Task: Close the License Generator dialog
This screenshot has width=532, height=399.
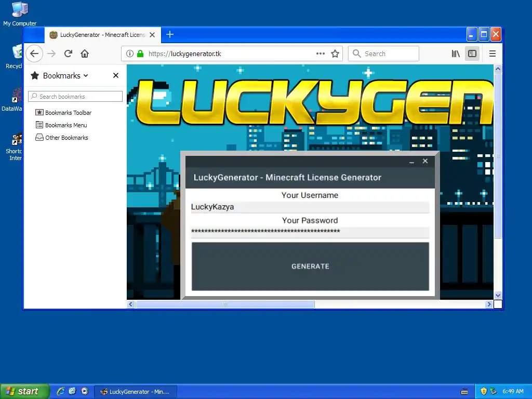Action: (425, 161)
